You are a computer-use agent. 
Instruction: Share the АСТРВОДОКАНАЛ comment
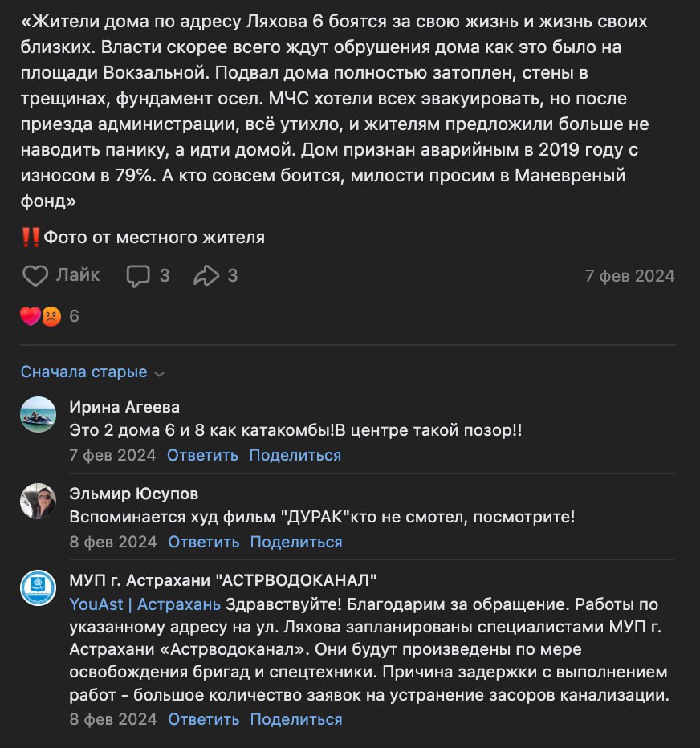point(296,719)
